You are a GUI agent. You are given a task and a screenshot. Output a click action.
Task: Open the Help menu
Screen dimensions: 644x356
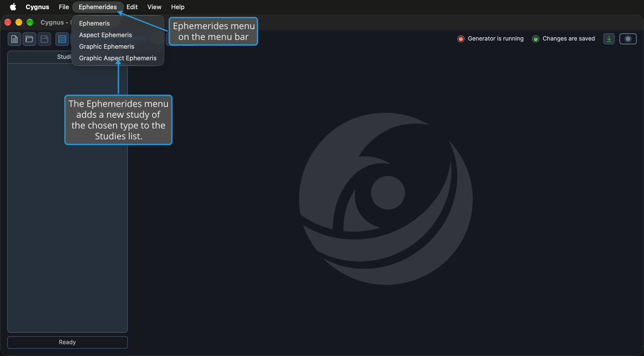pos(178,7)
